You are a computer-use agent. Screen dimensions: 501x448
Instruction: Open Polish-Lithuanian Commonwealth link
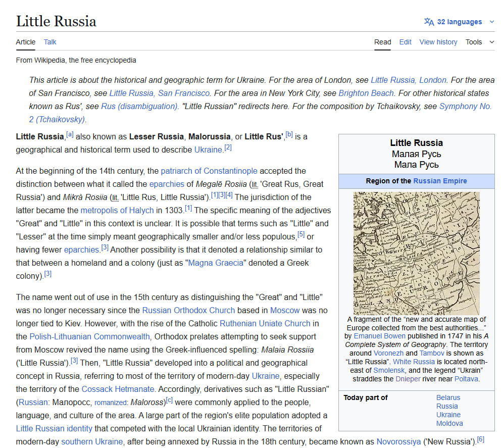coord(89,336)
